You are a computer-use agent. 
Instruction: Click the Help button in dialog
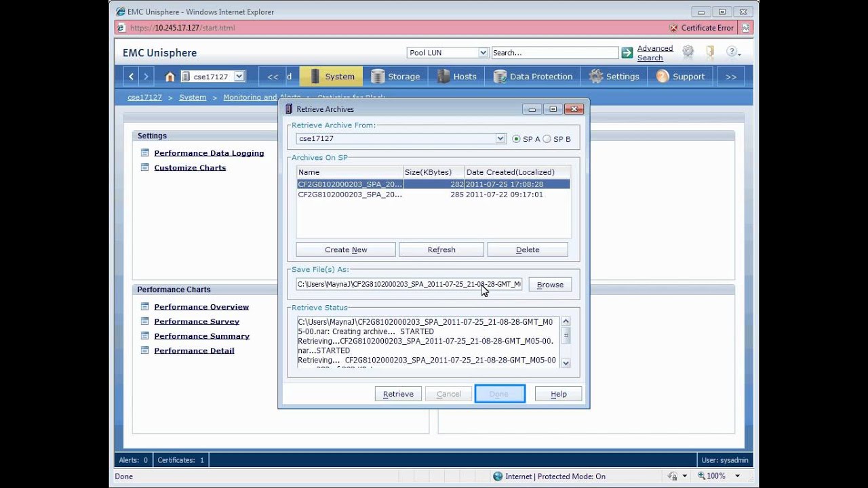559,394
